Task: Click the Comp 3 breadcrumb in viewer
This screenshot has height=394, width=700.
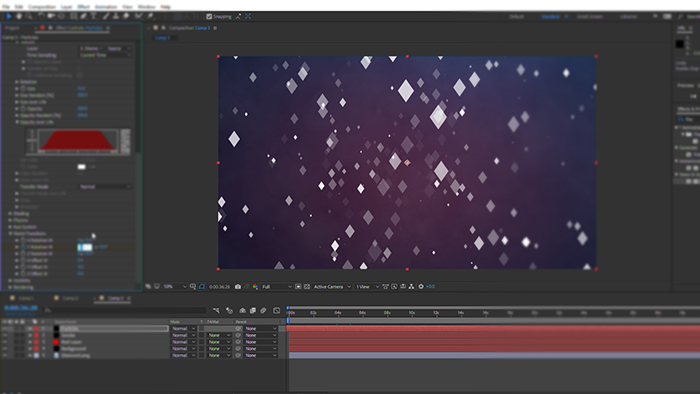Action: pos(162,38)
